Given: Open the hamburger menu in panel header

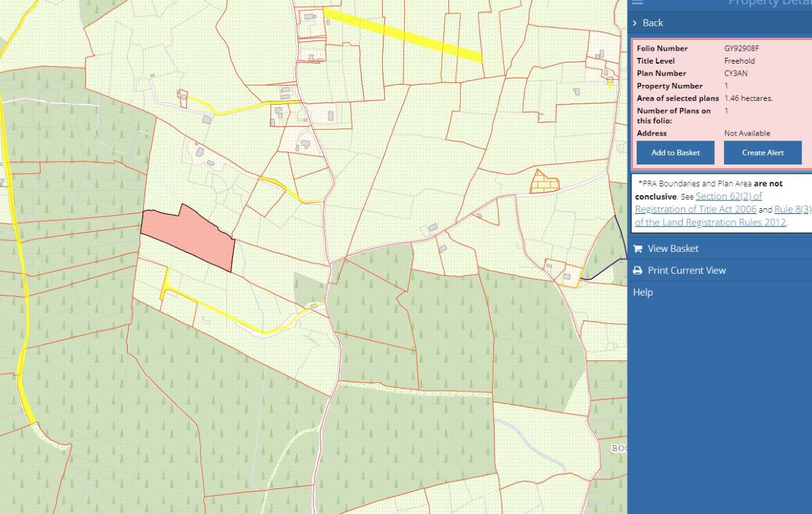Looking at the screenshot, I should click(x=637, y=3).
